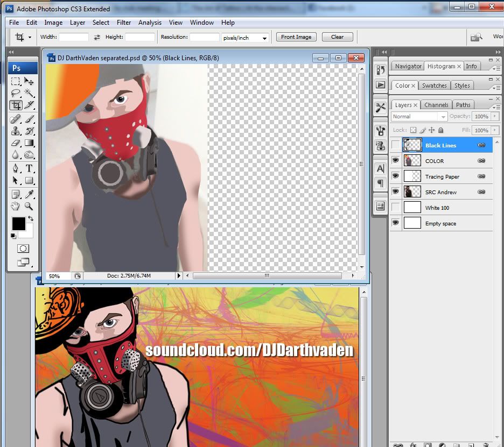Select the Zoom tool
Image resolution: width=504 pixels, height=447 pixels.
tap(29, 206)
